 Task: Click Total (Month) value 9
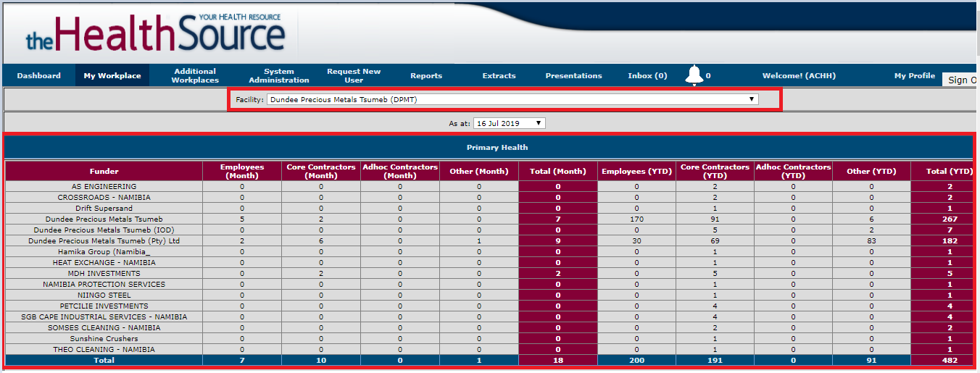[x=558, y=241]
